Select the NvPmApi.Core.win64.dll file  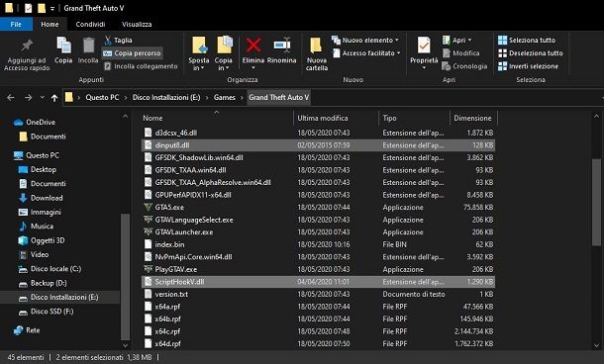coord(318,256)
